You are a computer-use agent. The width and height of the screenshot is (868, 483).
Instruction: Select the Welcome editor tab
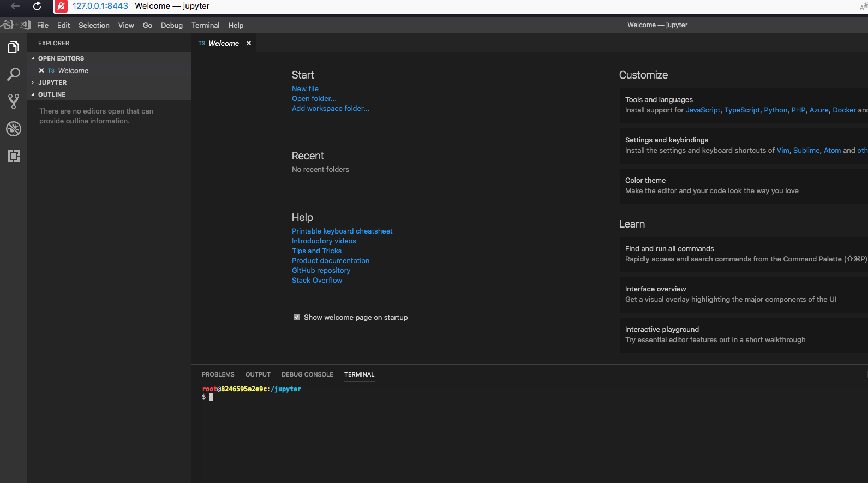click(x=224, y=43)
